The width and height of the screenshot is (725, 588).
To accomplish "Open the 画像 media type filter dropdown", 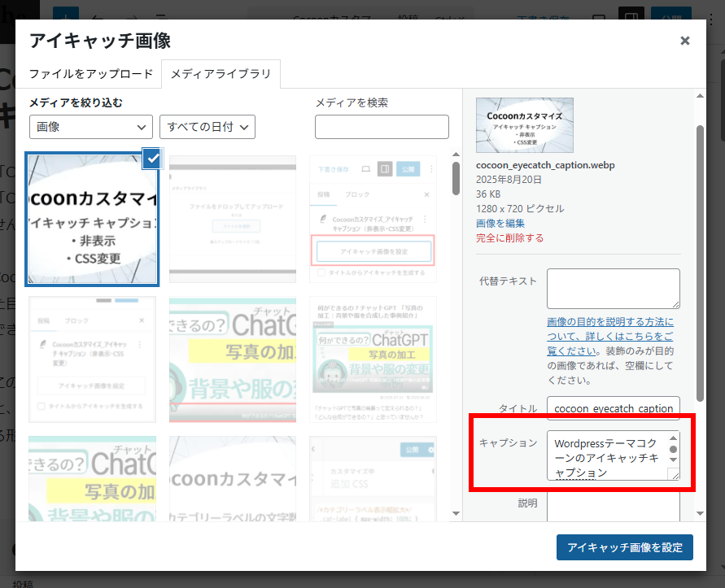I will pyautogui.click(x=91, y=127).
